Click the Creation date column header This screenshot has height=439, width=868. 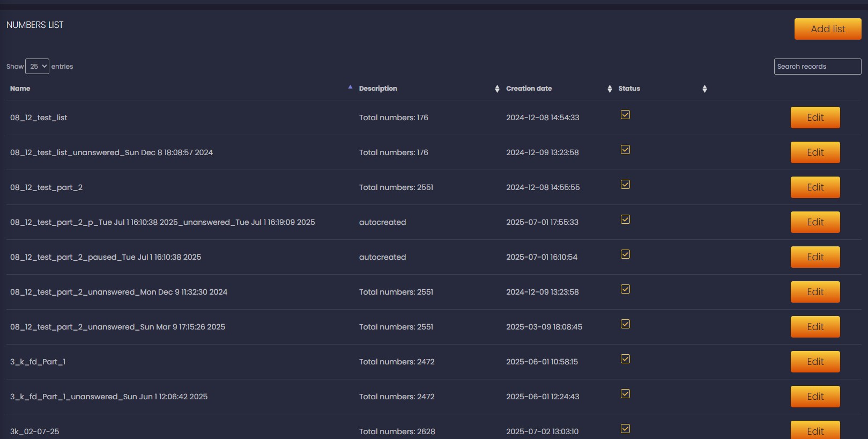click(529, 89)
